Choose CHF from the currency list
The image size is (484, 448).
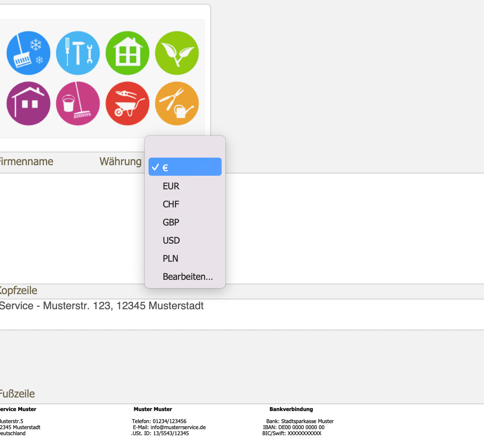pyautogui.click(x=185, y=204)
